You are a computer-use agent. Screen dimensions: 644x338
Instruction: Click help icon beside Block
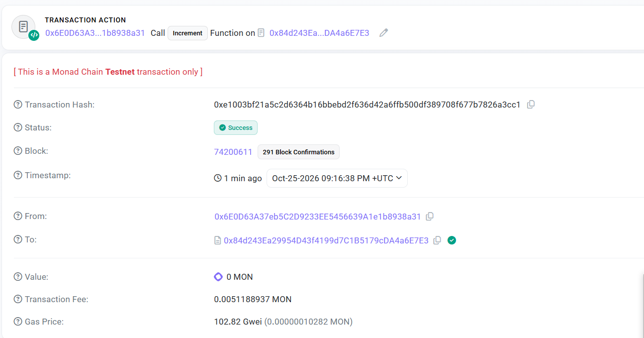coord(18,151)
